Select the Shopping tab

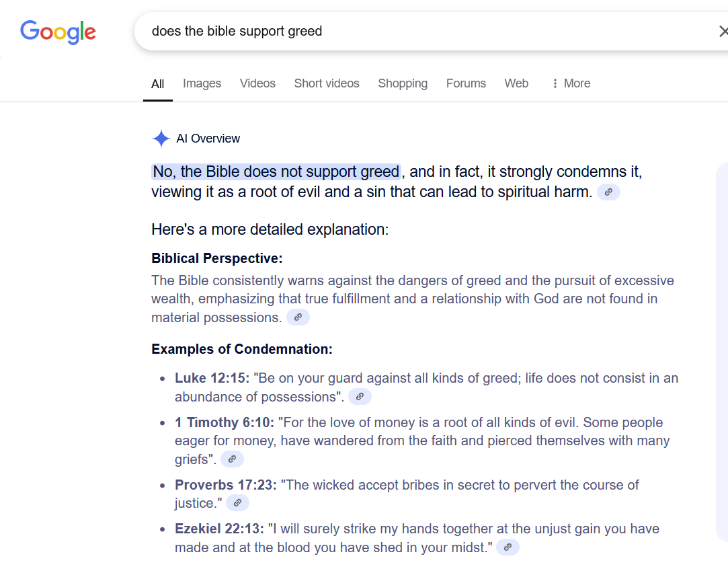(403, 83)
